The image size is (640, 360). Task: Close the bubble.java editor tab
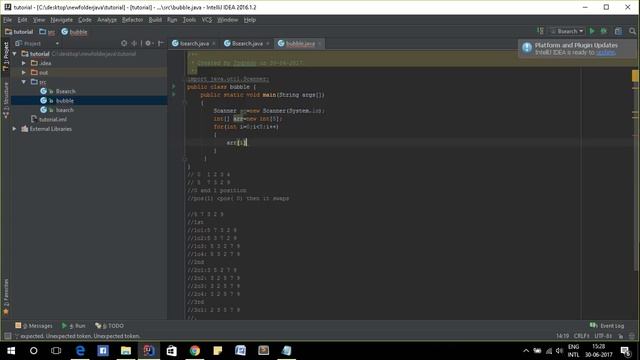(x=320, y=43)
